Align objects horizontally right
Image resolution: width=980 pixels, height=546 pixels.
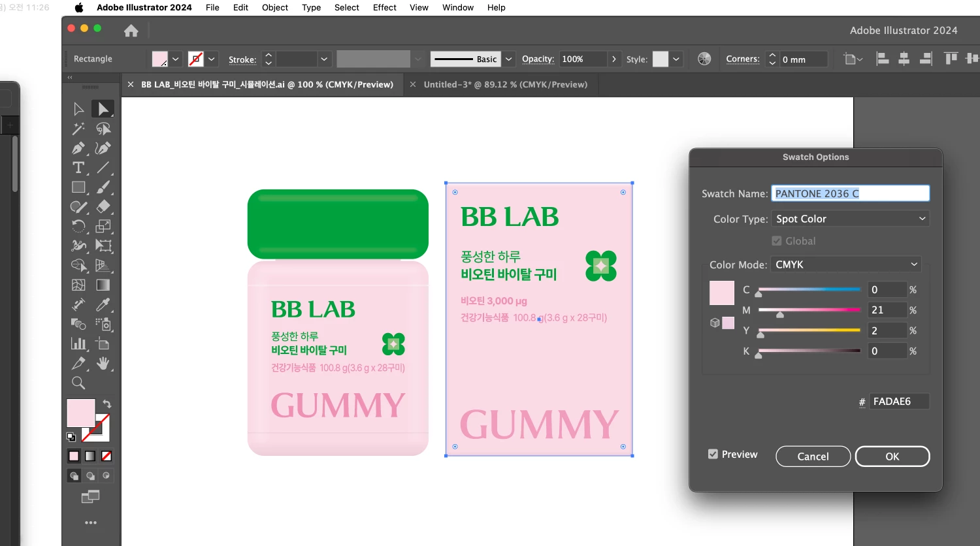coord(926,59)
